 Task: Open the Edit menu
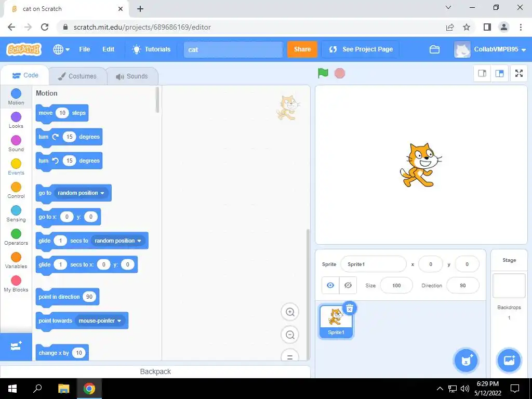108,49
